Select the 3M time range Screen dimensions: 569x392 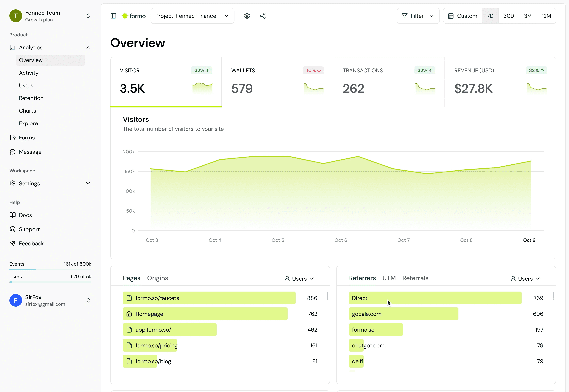[528, 16]
